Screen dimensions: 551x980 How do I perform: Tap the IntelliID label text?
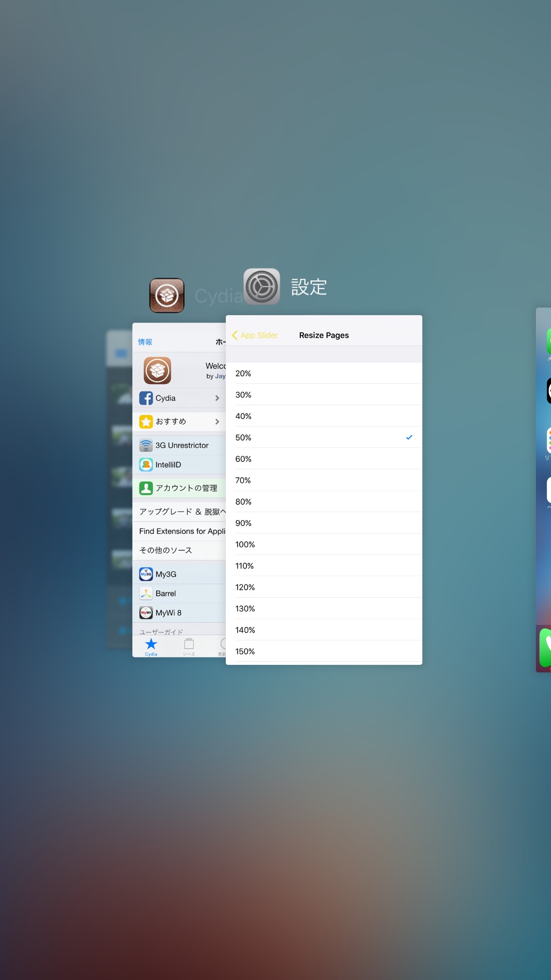(x=168, y=465)
